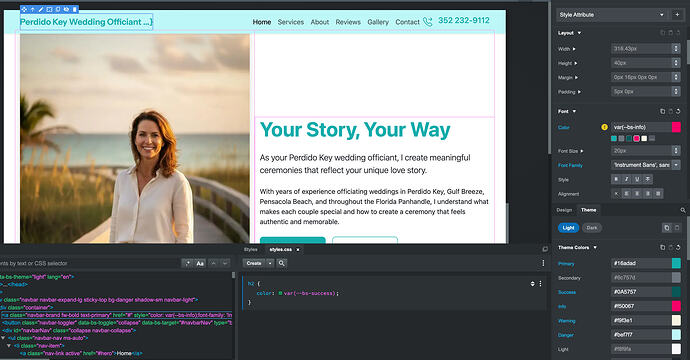Screen dimensions: 690x360
Task: Click the h2 CSS block sort arrows
Action: coord(532,284)
